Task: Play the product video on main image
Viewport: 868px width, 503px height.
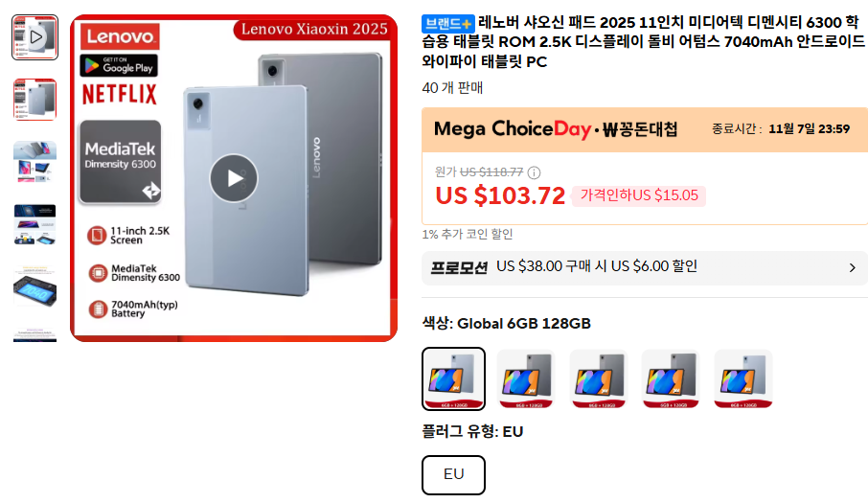Action: pos(234,178)
